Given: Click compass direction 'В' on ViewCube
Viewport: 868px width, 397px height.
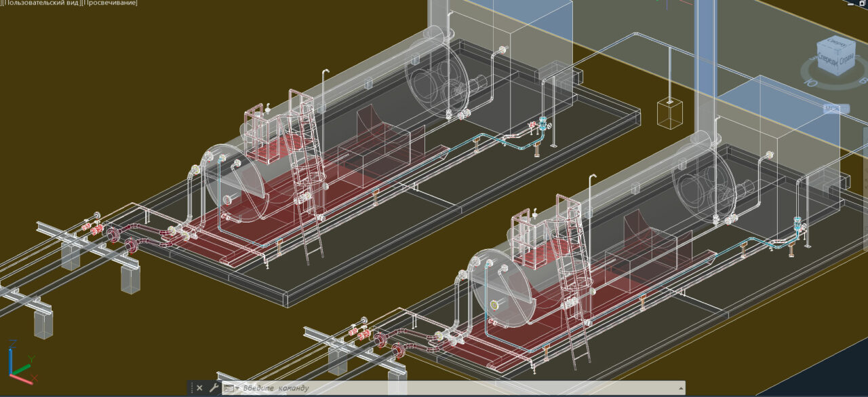Looking at the screenshot, I should coord(863,80).
